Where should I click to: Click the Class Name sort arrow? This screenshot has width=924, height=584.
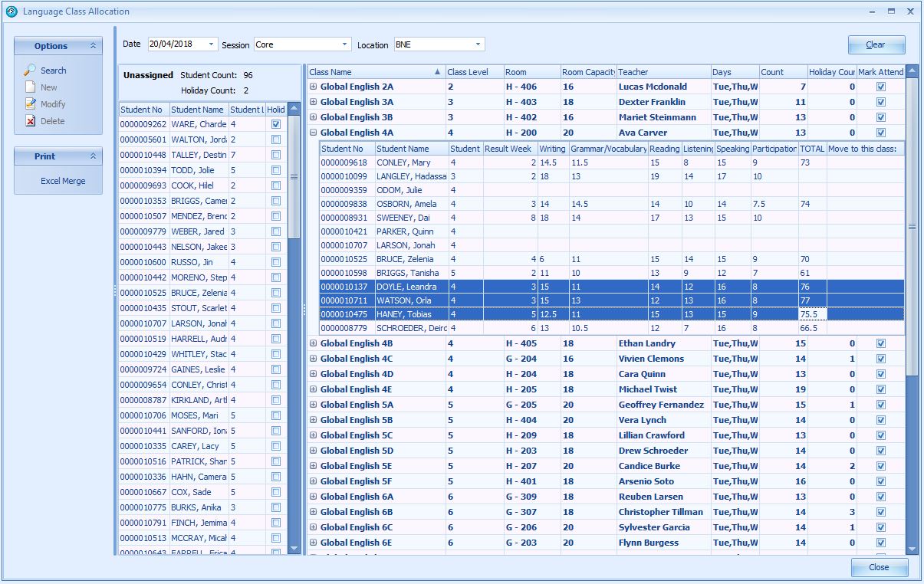click(437, 72)
